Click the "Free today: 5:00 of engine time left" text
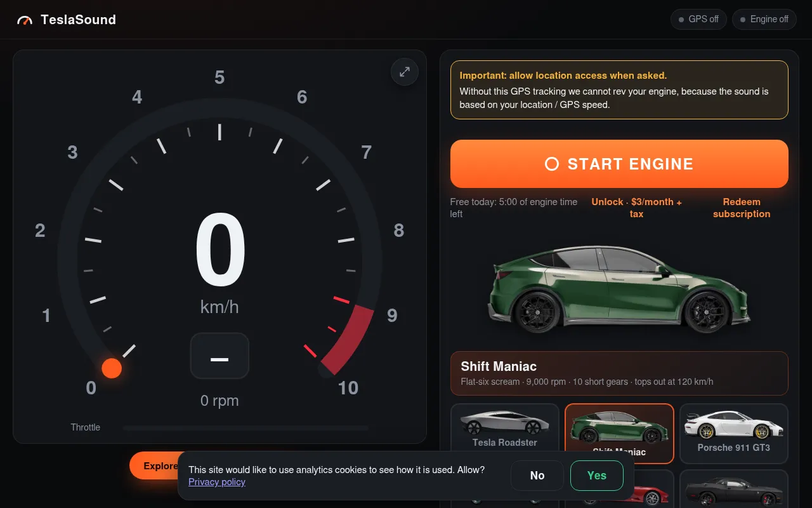 click(x=514, y=208)
